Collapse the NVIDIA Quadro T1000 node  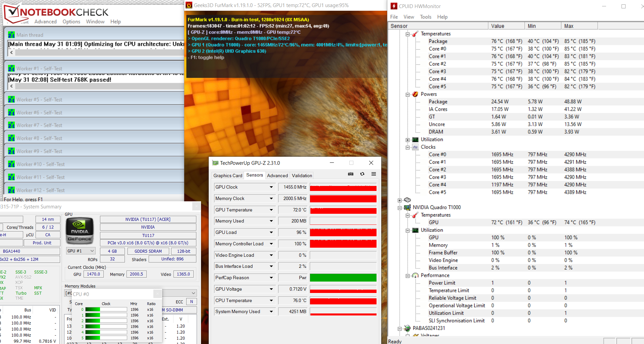coord(400,208)
